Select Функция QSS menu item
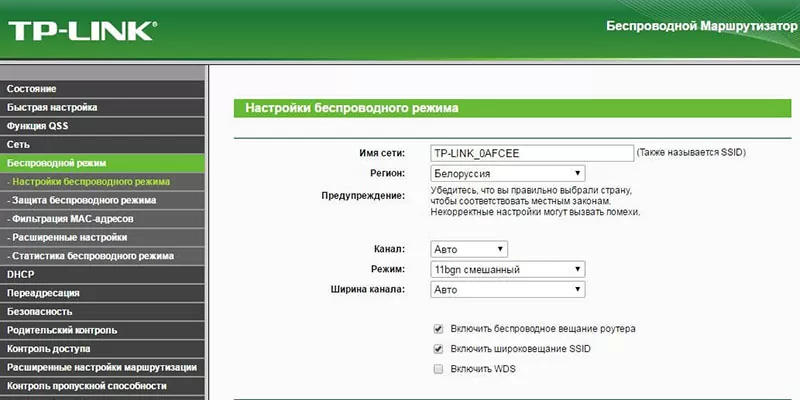This screenshot has width=800, height=400. (x=102, y=126)
